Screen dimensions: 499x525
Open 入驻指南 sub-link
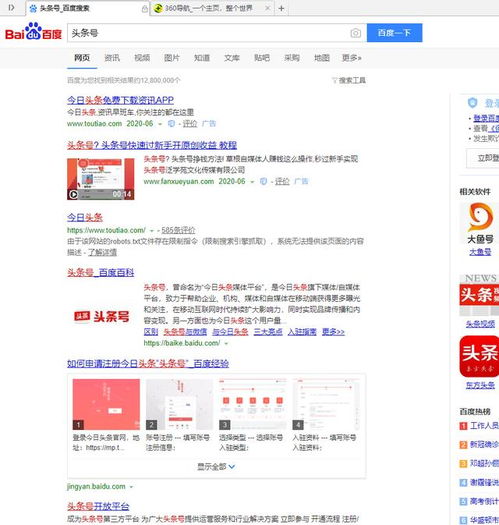click(302, 332)
